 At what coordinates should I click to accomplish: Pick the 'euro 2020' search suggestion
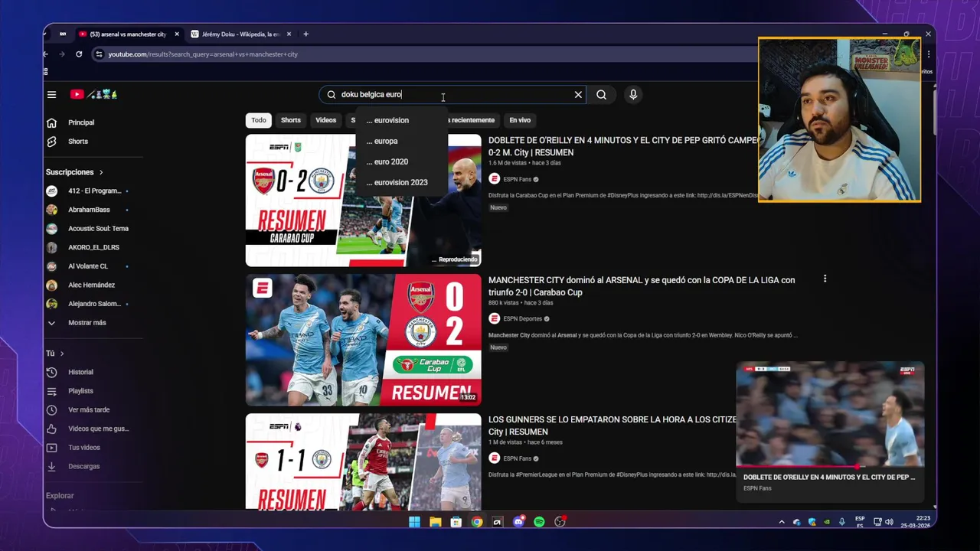(x=401, y=161)
